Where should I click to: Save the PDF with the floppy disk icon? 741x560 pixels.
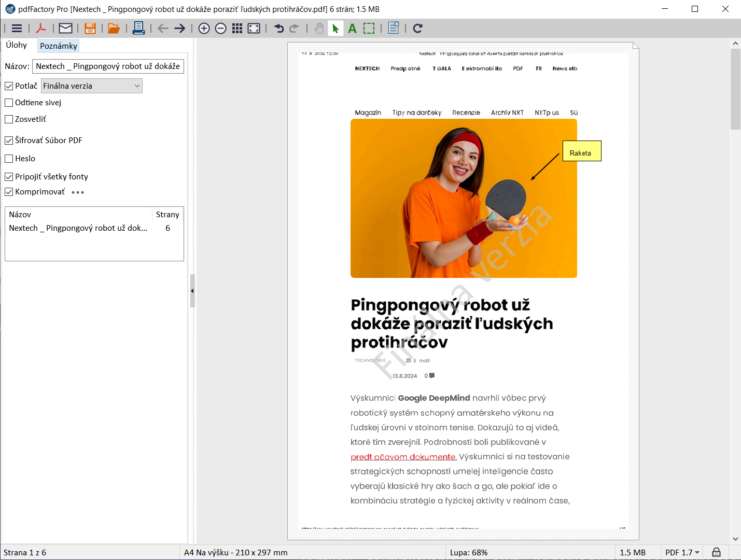point(90,29)
